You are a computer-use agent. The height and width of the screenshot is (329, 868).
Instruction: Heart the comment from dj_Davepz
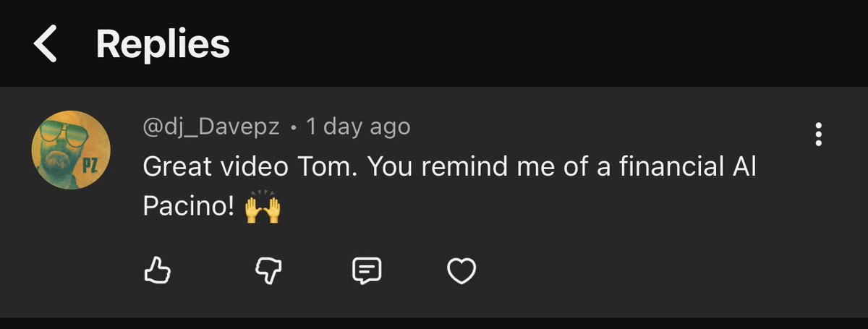[x=462, y=271]
